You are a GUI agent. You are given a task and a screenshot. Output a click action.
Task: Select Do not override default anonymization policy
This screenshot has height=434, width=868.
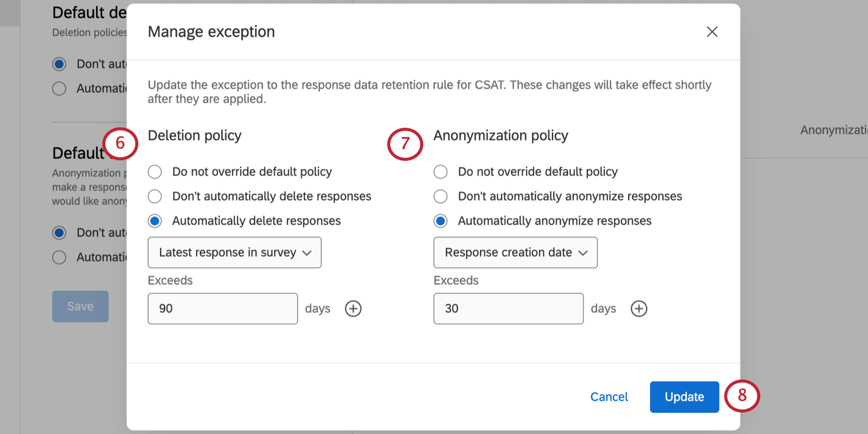click(440, 172)
